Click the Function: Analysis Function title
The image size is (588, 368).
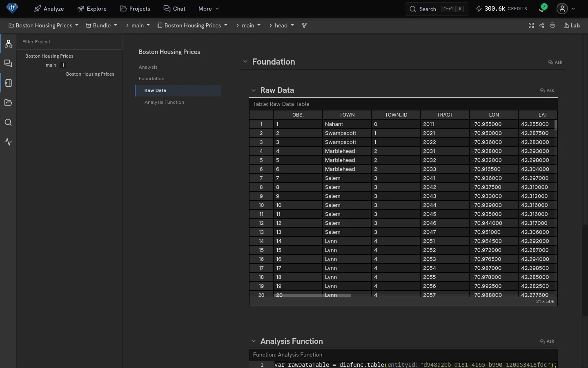pyautogui.click(x=287, y=355)
